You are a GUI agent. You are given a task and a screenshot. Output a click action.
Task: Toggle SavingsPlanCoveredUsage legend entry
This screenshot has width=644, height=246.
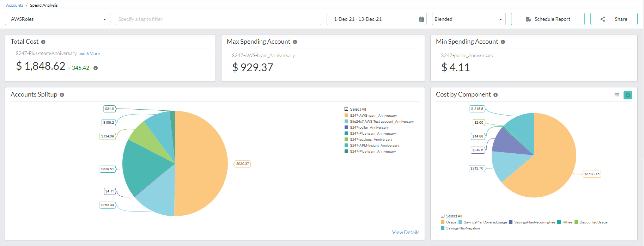click(482, 222)
